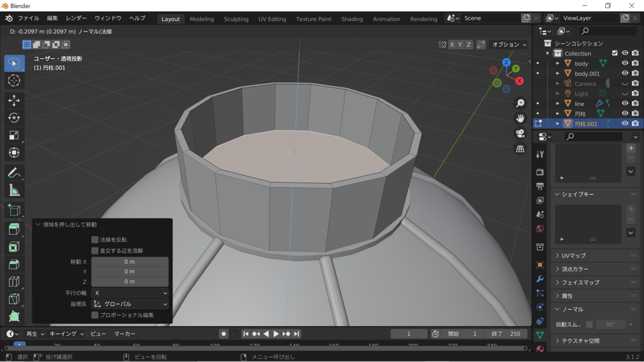
Task: Expand the body.001 tree row
Action: pyautogui.click(x=558, y=73)
